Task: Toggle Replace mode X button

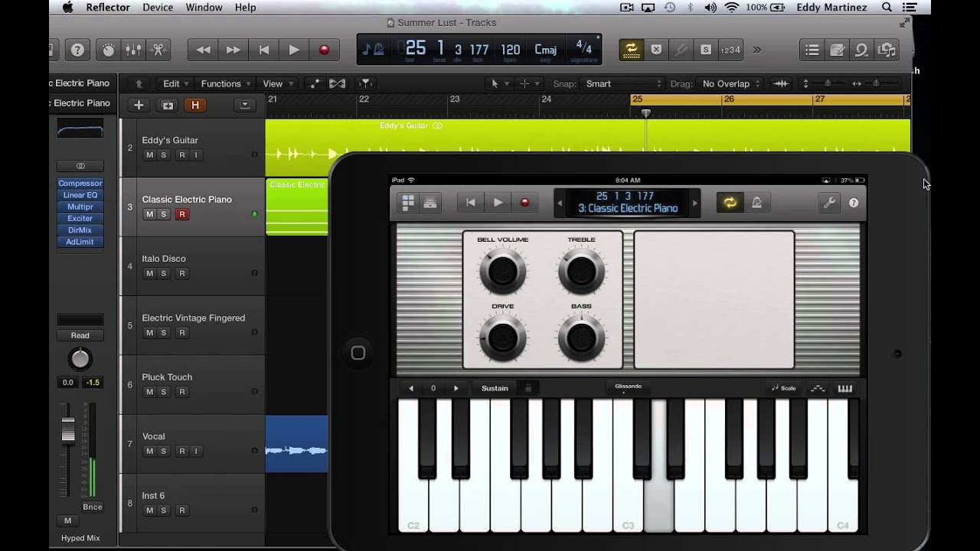Action: pos(656,50)
